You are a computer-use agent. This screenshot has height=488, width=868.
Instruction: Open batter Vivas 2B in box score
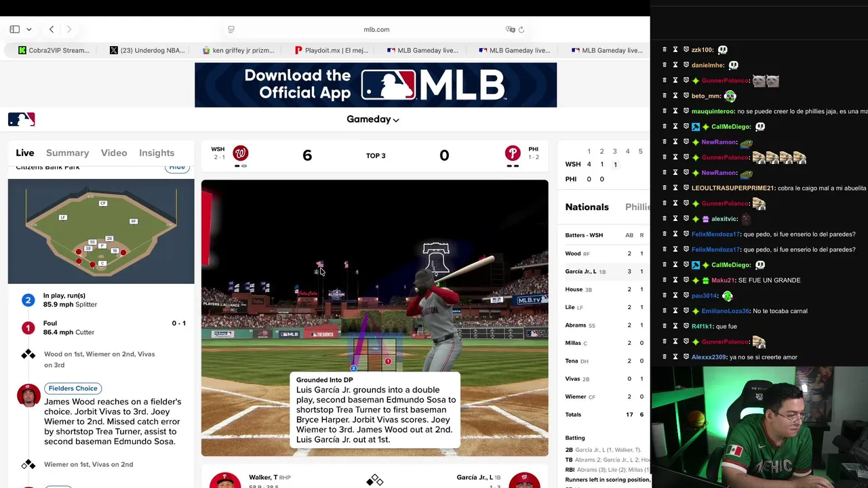[x=577, y=379]
